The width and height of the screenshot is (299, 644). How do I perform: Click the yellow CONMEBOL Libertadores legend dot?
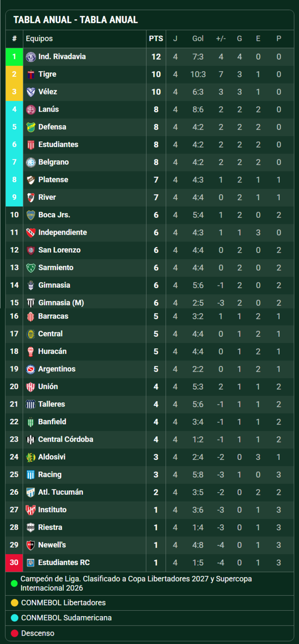point(14,603)
